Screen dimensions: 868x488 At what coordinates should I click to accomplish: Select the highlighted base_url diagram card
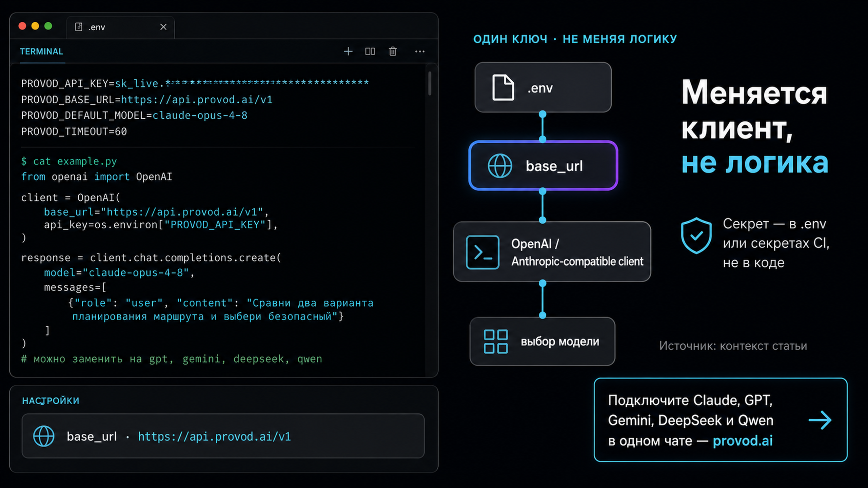[x=543, y=166]
